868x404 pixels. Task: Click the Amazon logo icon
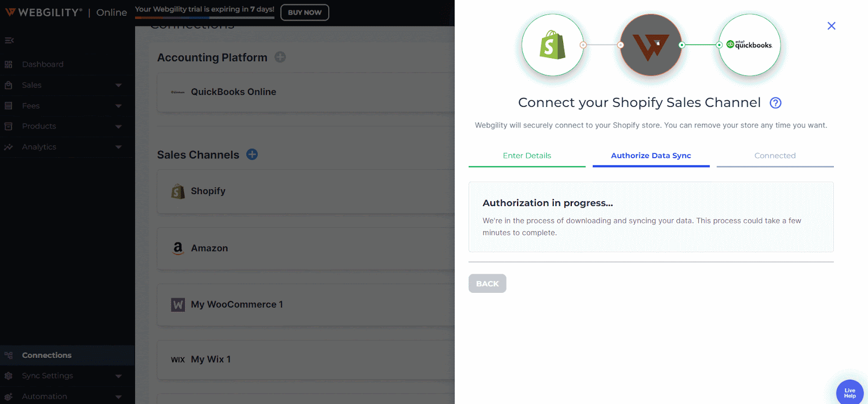[x=178, y=248]
